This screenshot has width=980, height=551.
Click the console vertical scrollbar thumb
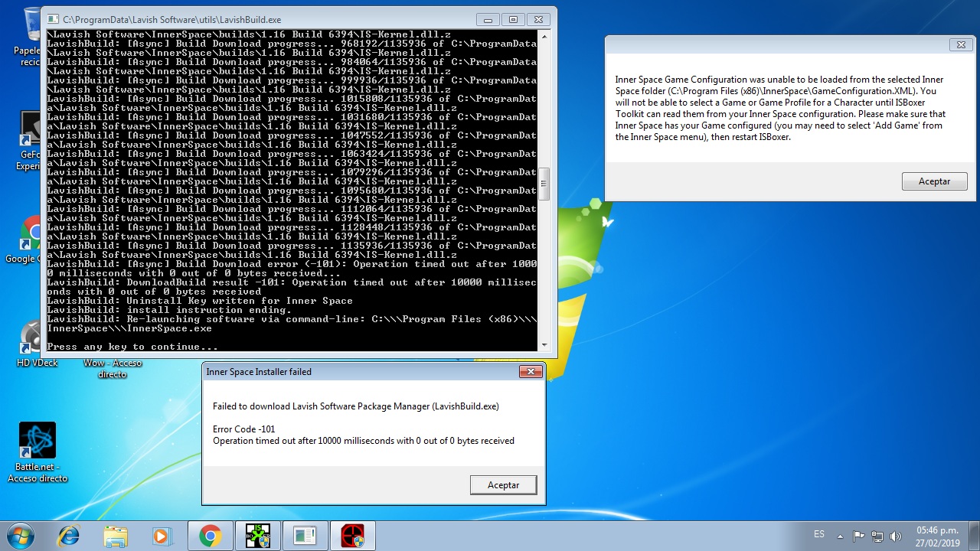[544, 184]
